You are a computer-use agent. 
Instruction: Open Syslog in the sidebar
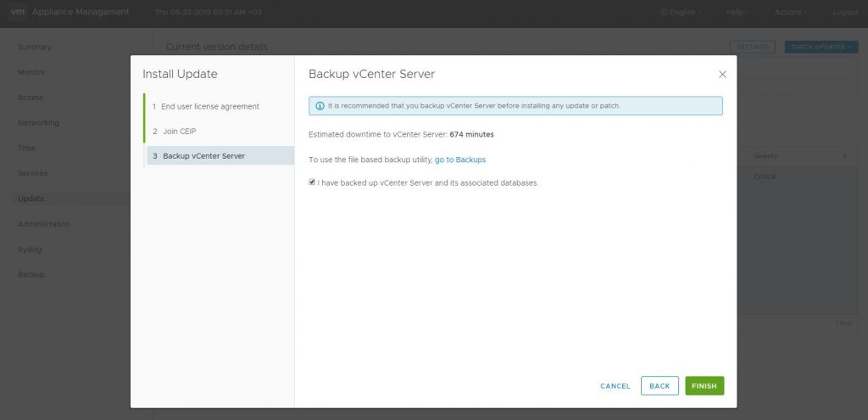[30, 249]
